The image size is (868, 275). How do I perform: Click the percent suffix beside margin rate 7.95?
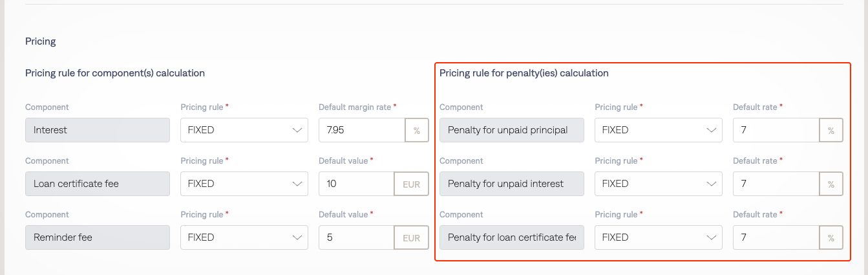pos(417,130)
